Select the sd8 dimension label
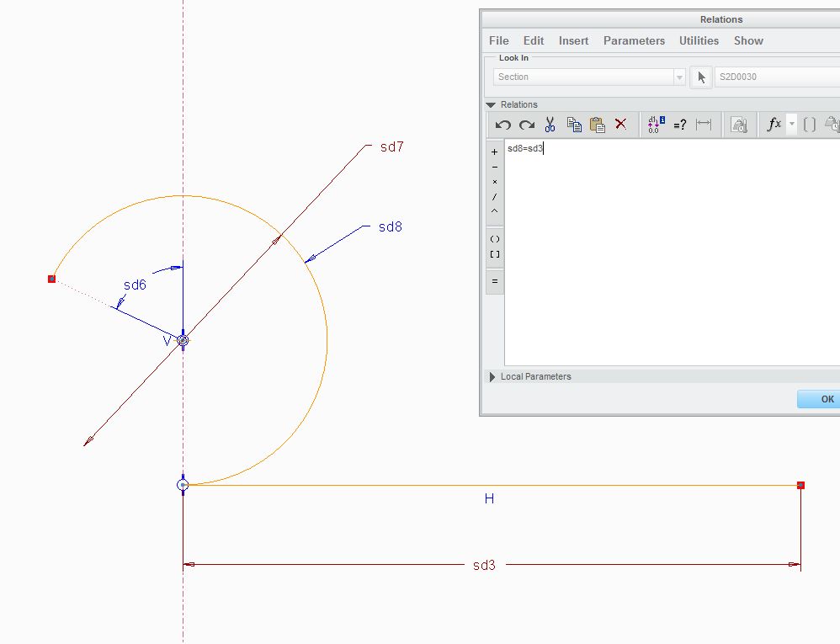Image resolution: width=840 pixels, height=644 pixels. (390, 227)
